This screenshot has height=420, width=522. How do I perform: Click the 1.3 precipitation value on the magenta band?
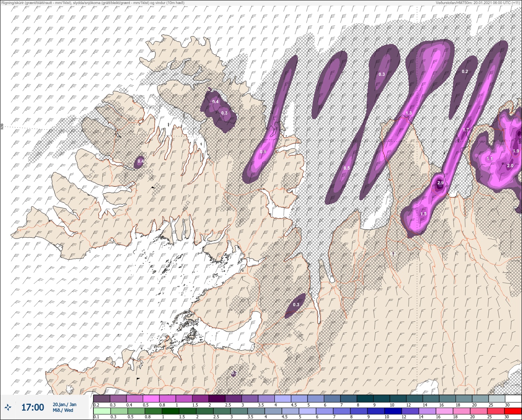click(409, 113)
